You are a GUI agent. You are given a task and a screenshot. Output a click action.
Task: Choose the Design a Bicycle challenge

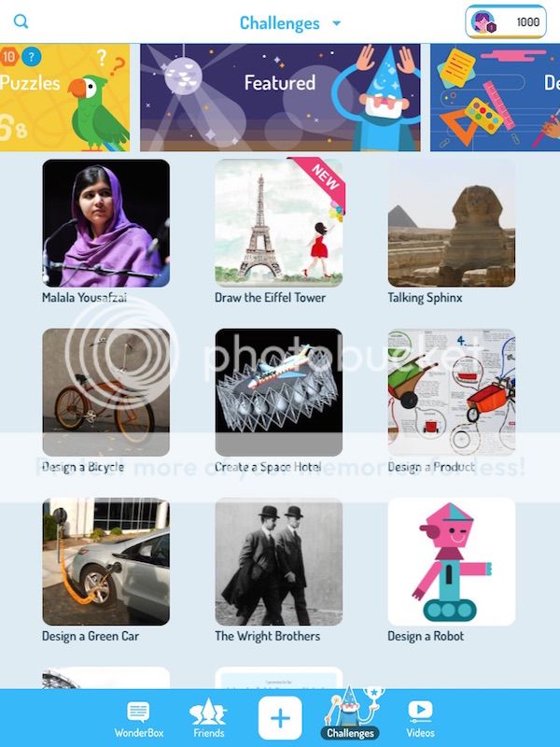click(105, 392)
